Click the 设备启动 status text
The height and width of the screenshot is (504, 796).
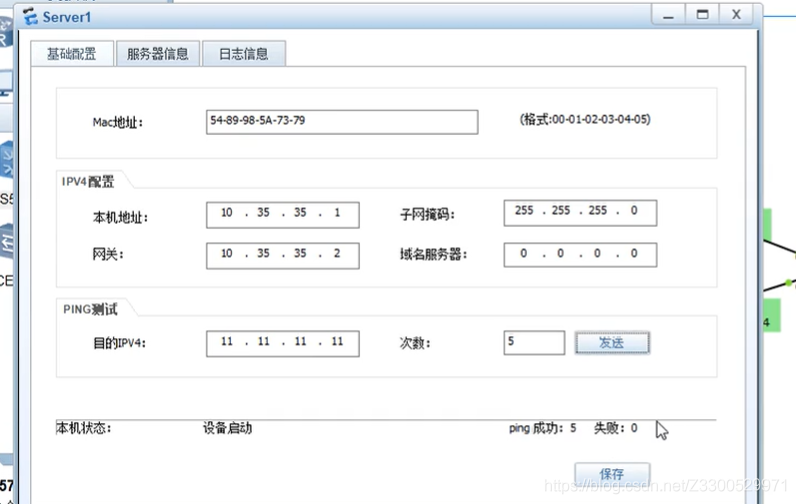(x=227, y=428)
